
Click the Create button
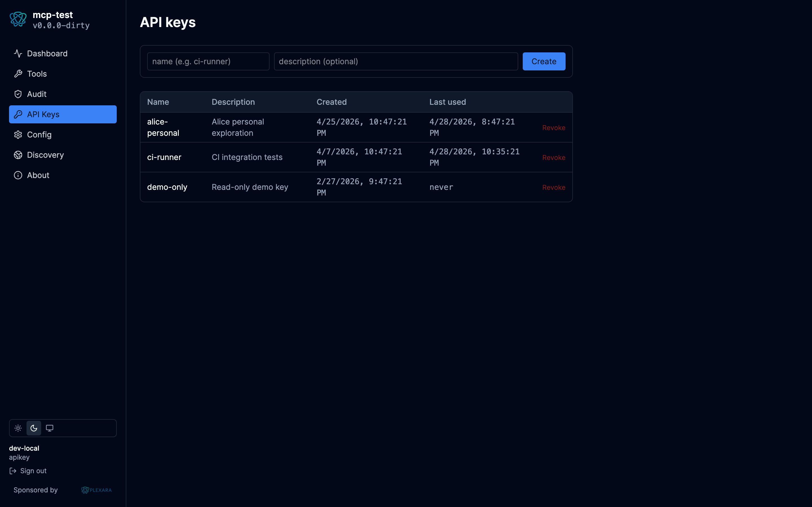tap(543, 61)
